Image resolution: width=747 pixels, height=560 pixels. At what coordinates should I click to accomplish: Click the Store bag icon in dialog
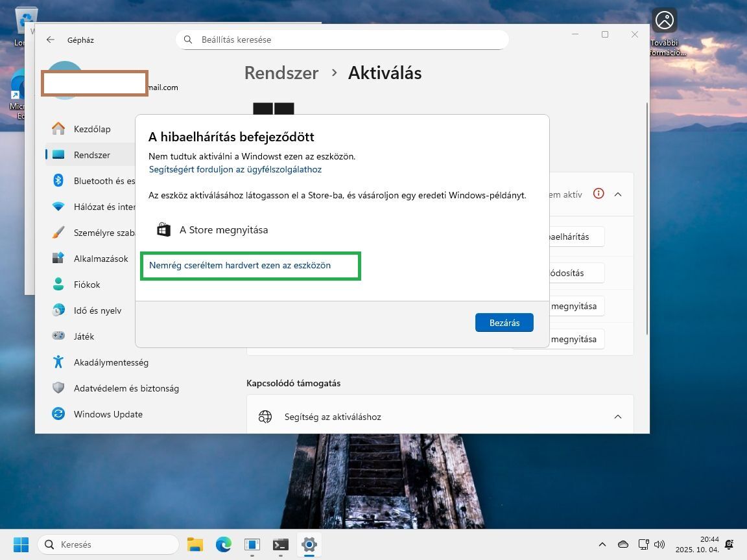coord(164,229)
